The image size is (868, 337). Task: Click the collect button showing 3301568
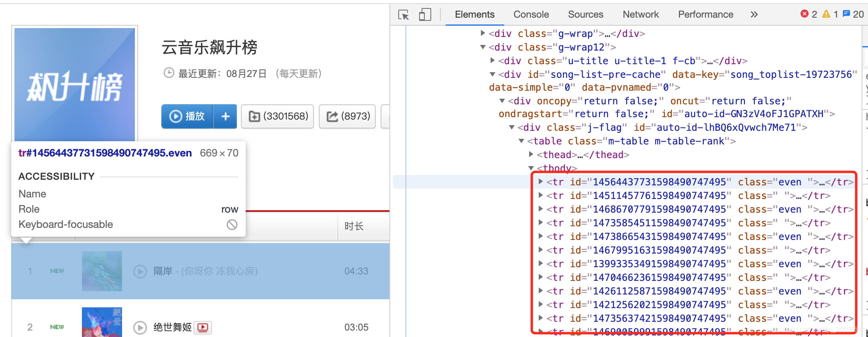click(x=277, y=116)
